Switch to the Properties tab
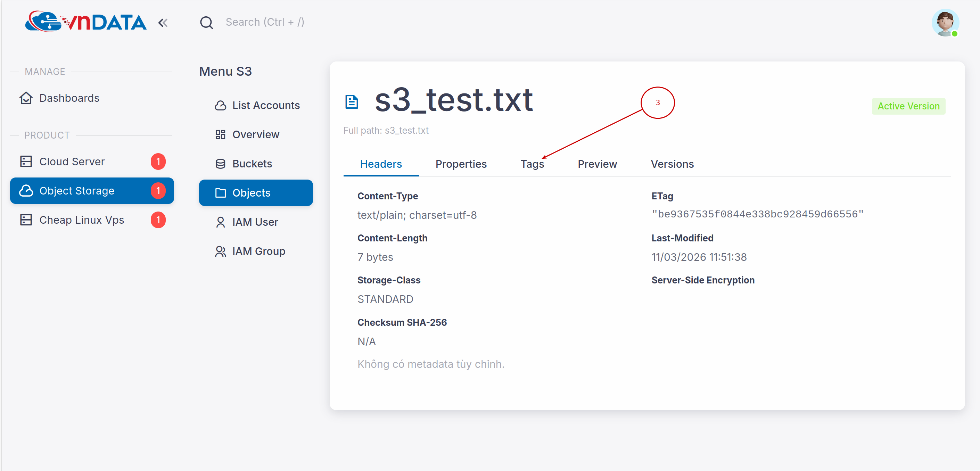Image resolution: width=980 pixels, height=471 pixels. click(x=461, y=164)
